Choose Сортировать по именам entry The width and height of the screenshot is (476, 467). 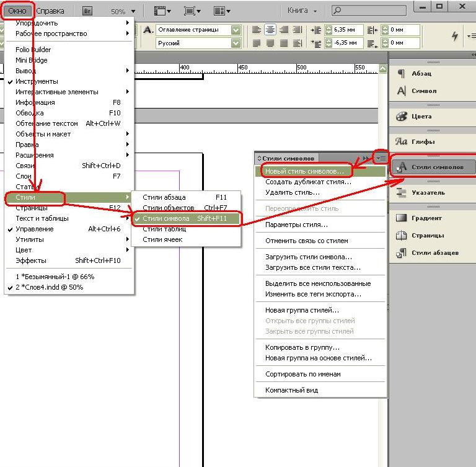(x=320, y=375)
